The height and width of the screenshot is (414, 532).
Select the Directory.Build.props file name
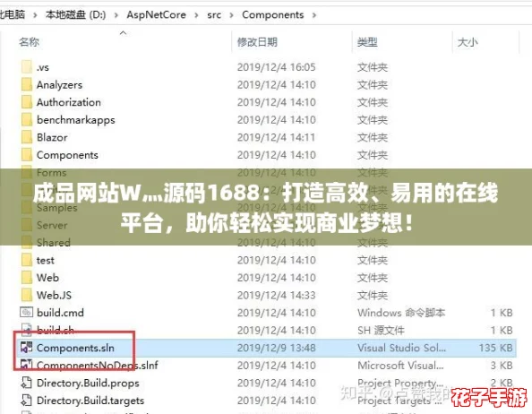(x=88, y=384)
